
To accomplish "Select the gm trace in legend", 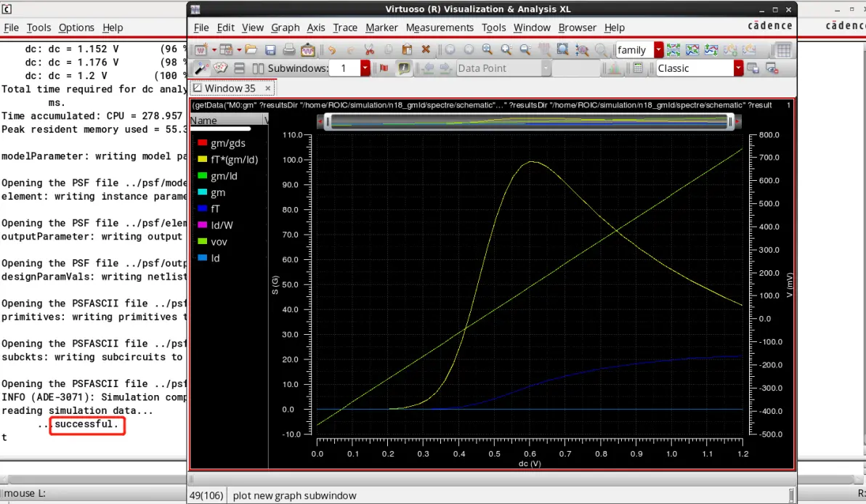I will (x=218, y=192).
